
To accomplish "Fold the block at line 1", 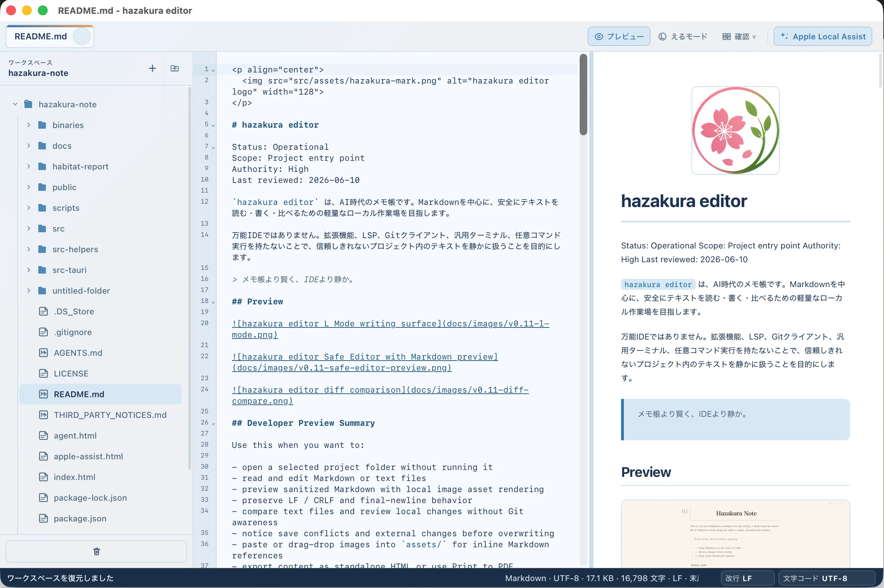I will pyautogui.click(x=213, y=70).
